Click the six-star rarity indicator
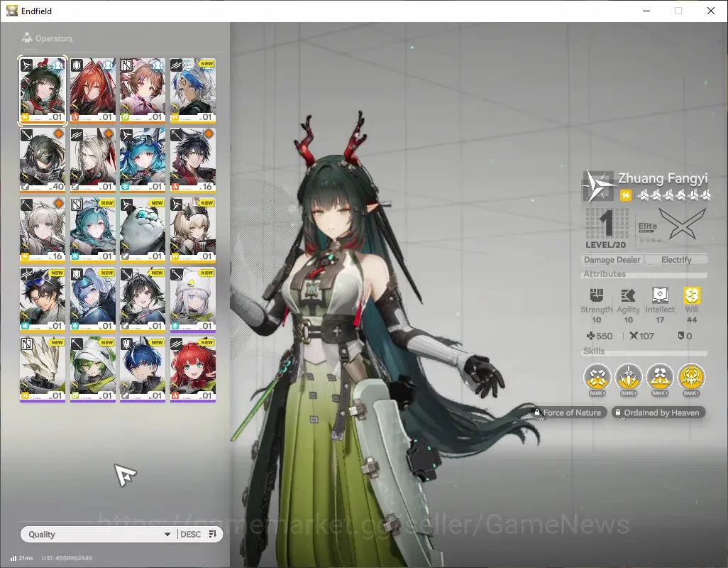Screen dimensions: 728x568 (673, 195)
